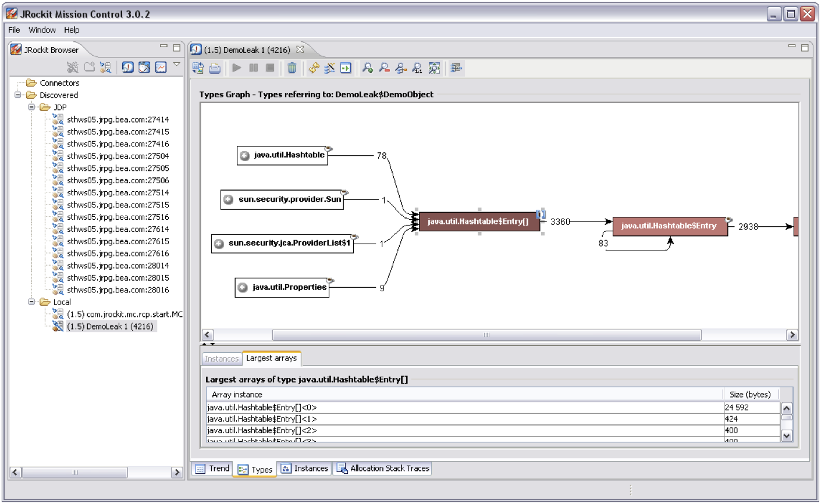This screenshot has height=504, width=821.
Task: Switch to the Largest arrays tab
Action: 271,358
